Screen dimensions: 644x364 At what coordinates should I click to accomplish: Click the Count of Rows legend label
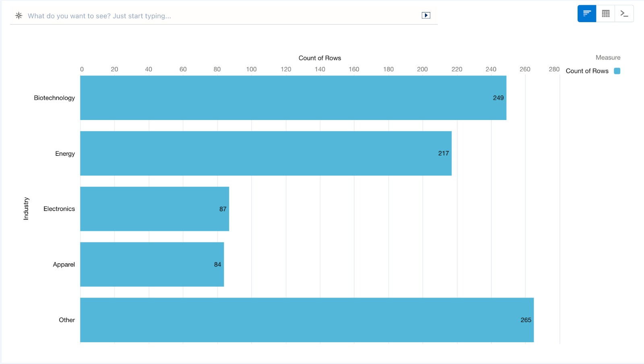(587, 71)
